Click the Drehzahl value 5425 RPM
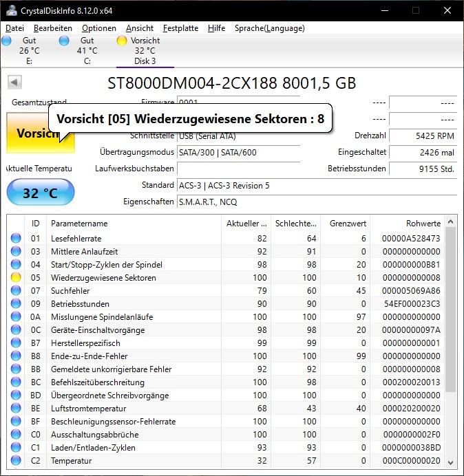This screenshot has width=464, height=476. (423, 136)
